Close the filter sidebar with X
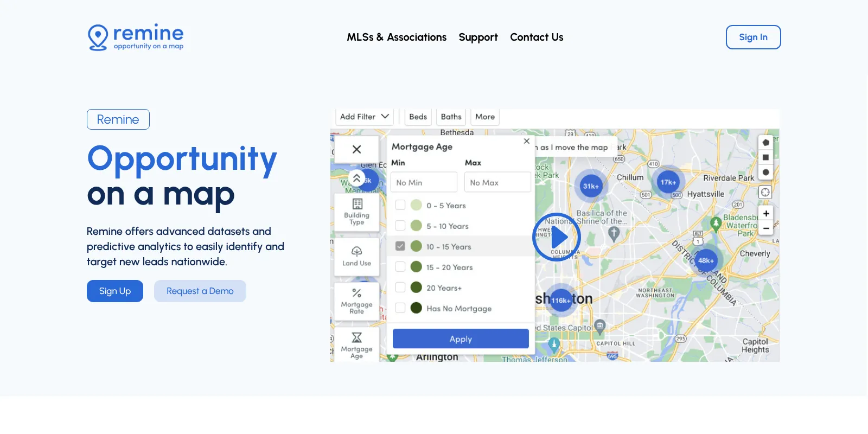The height and width of the screenshot is (434, 868). tap(356, 150)
